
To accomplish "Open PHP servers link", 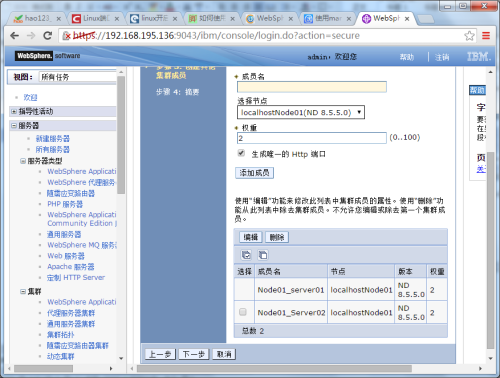I will pos(65,204).
